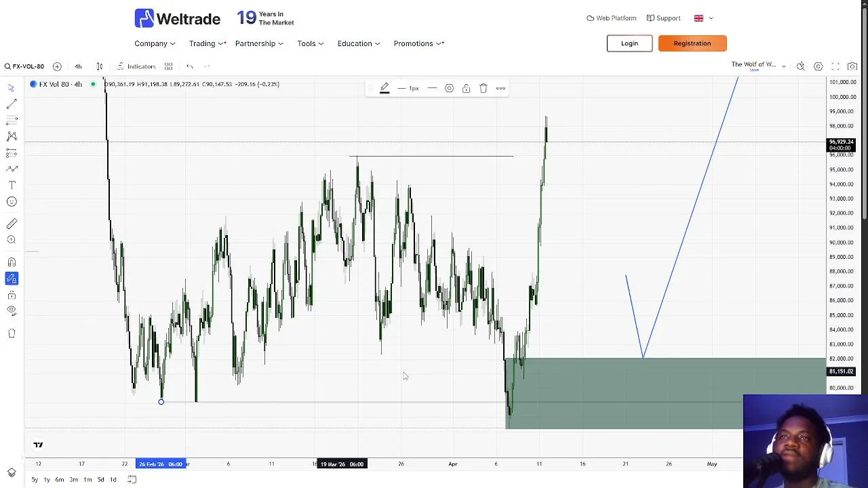Image resolution: width=868 pixels, height=488 pixels.
Task: Open the position projection tool group
Action: (x=12, y=153)
